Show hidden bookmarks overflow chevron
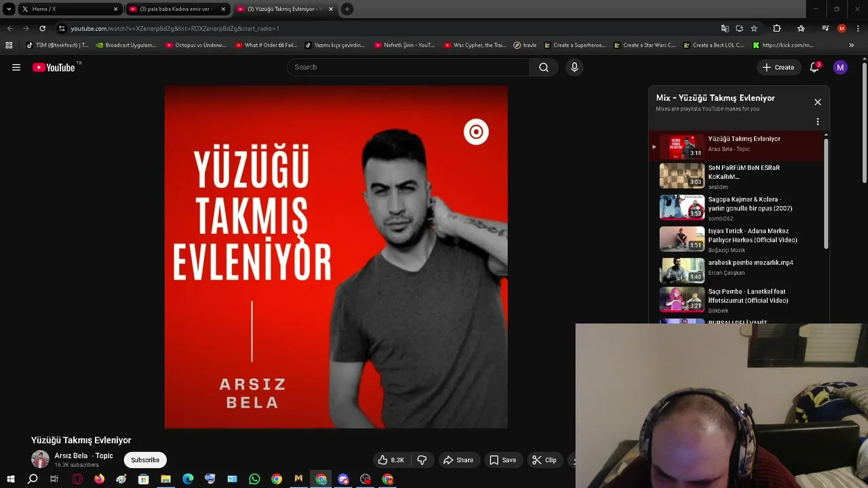 (852, 45)
